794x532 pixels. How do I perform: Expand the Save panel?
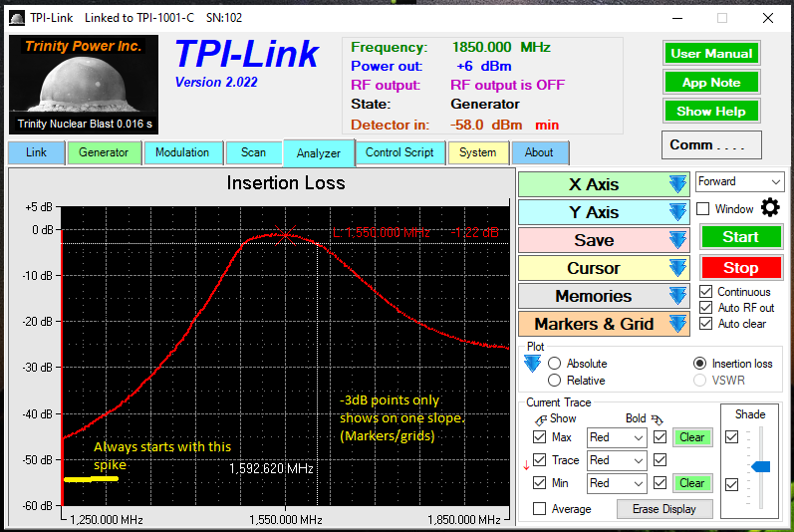click(604, 240)
